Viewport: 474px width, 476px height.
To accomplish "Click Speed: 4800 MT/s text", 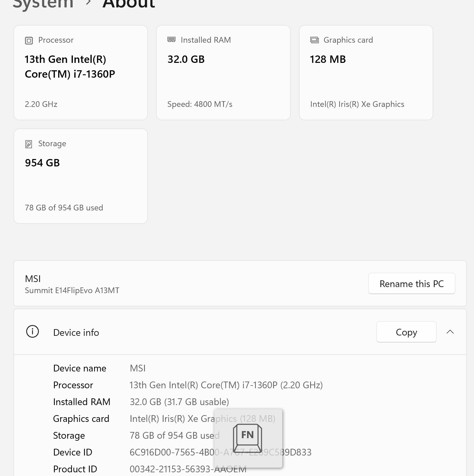I will (200, 104).
